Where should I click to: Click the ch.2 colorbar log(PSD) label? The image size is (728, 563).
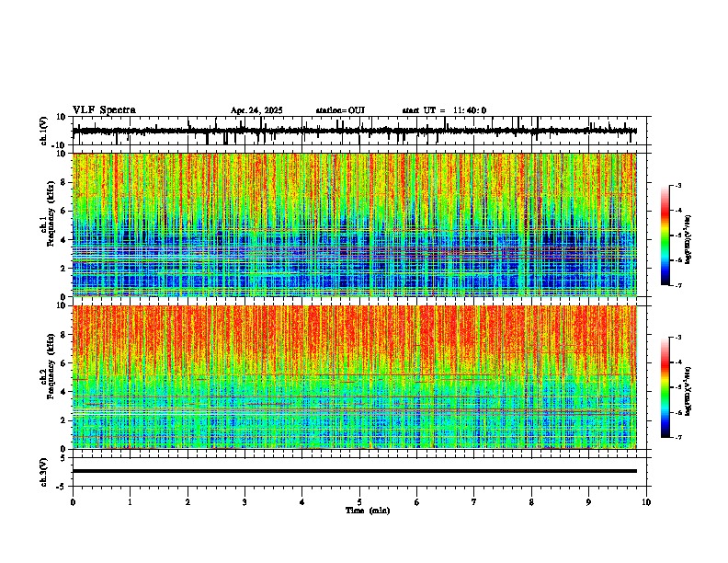pos(688,391)
